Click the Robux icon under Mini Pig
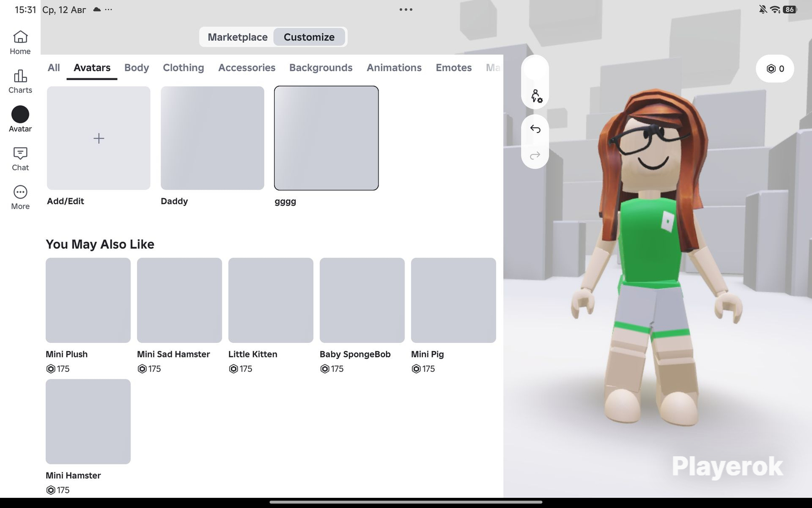Screen dimensions: 812x508 (416, 369)
